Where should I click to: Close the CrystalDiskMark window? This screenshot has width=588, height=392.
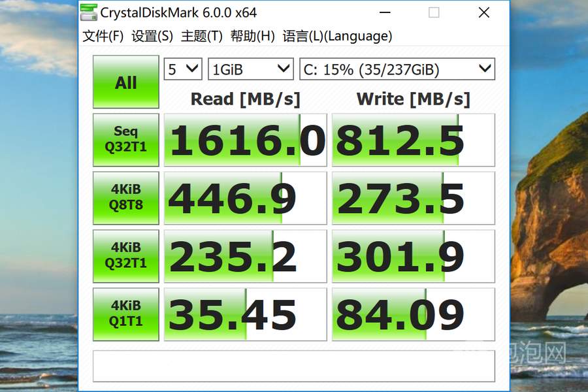pos(483,12)
